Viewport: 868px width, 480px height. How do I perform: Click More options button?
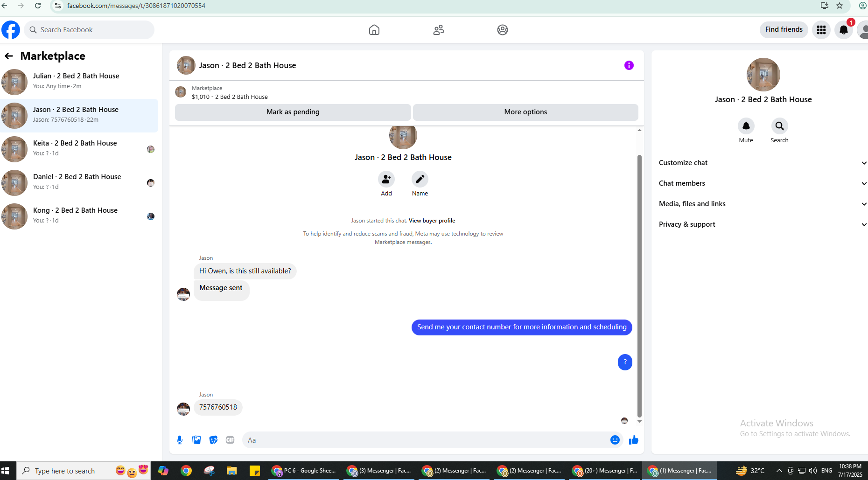tap(525, 112)
